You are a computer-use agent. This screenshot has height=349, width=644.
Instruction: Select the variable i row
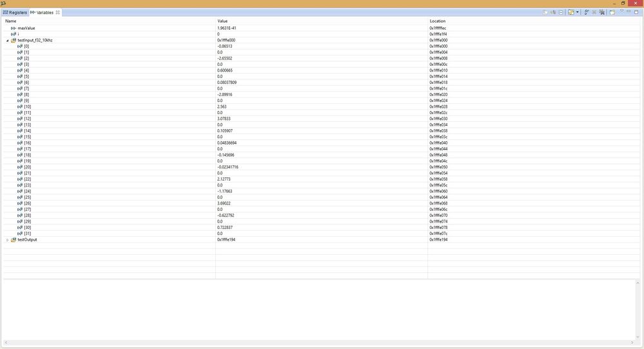322,34
